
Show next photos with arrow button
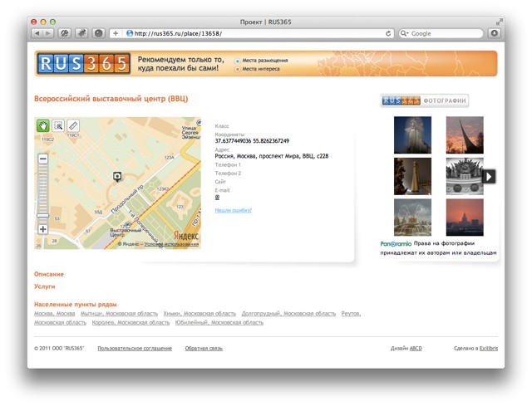[490, 176]
